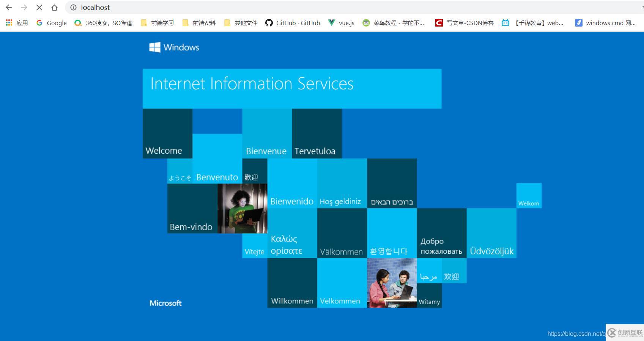The height and width of the screenshot is (341, 644).
Task: Click the Tervetuloa tile
Action: pos(317,134)
